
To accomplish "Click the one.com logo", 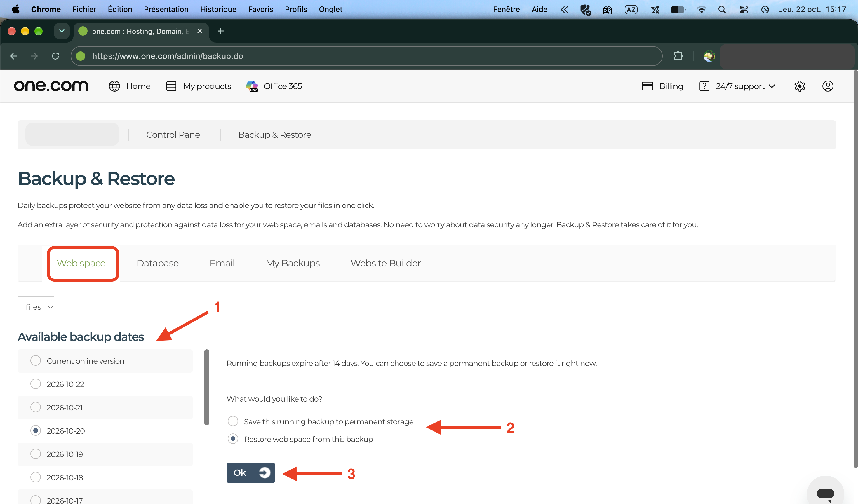I will click(x=51, y=86).
